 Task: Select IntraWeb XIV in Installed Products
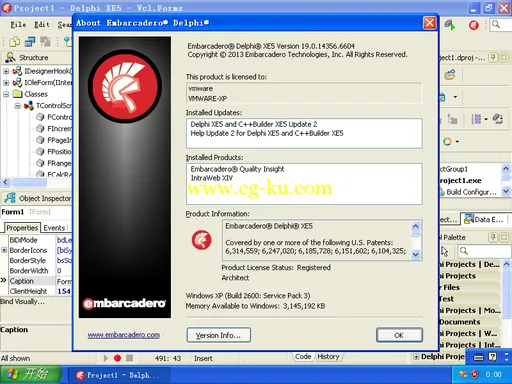(x=212, y=178)
